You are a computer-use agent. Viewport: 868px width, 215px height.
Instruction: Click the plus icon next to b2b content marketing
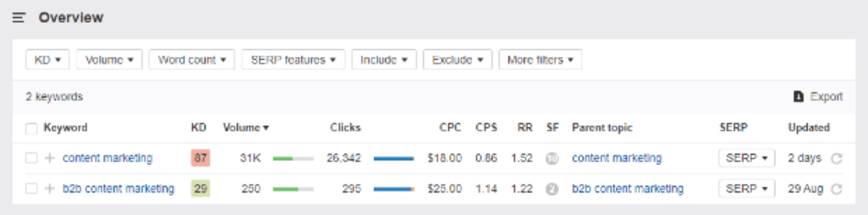point(50,189)
